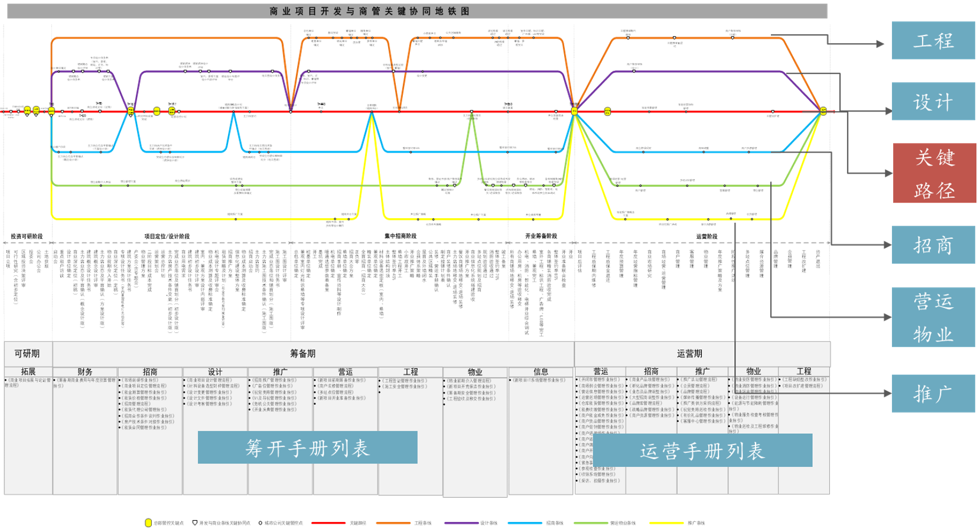Click the yellow node at far right end of red line
Screen dimensions: 980x529
(823, 111)
